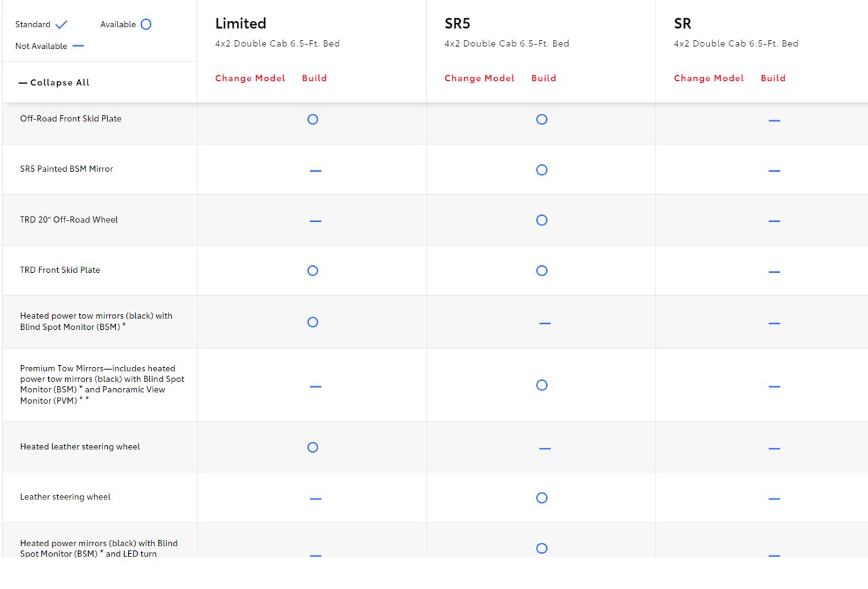The height and width of the screenshot is (589, 868).
Task: Click the SR5 available circle for Off-Road Front Skid Plate
Action: pos(542,119)
